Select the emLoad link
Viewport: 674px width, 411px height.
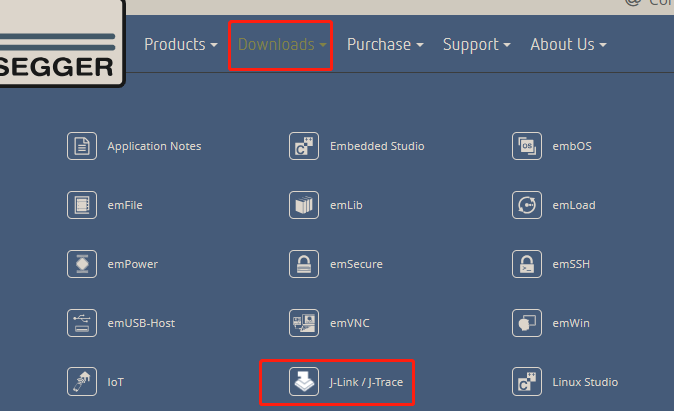574,205
